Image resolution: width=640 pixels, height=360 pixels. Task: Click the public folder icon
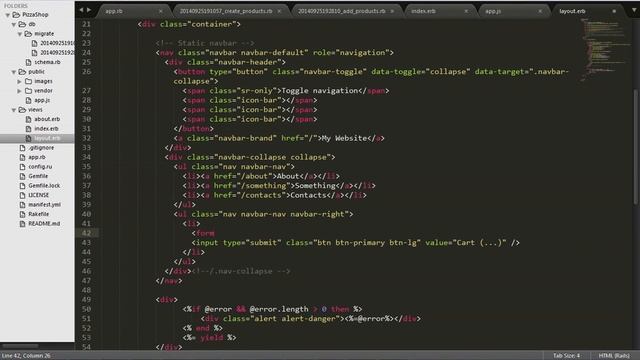point(22,72)
